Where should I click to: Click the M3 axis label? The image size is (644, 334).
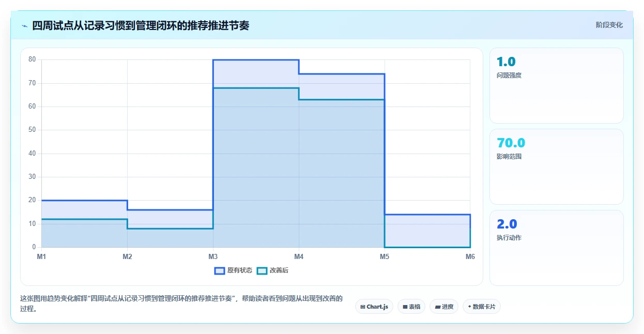click(213, 256)
